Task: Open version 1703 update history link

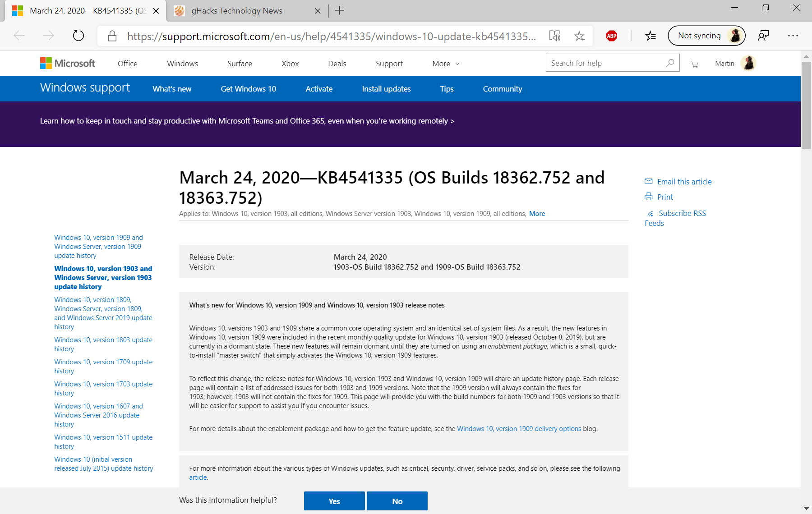Action: click(x=103, y=389)
